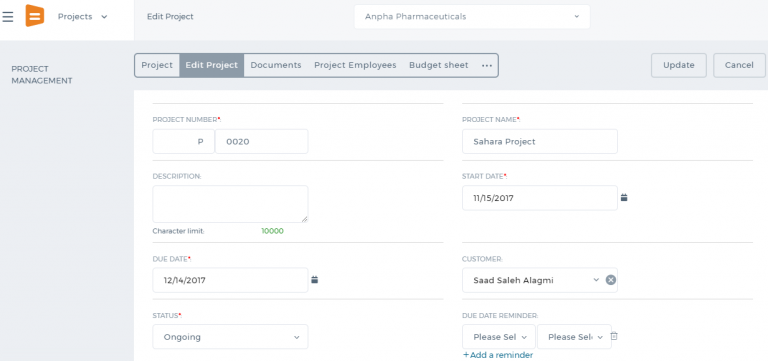
Task: Click the Update button
Action: pos(678,65)
